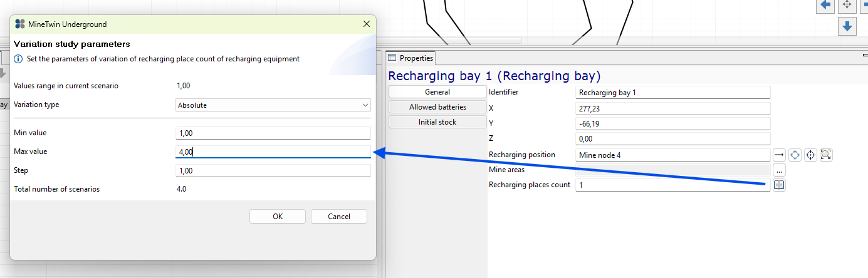This screenshot has height=278, width=868.
Task: Click the Step label in the dialog
Action: (x=21, y=170)
